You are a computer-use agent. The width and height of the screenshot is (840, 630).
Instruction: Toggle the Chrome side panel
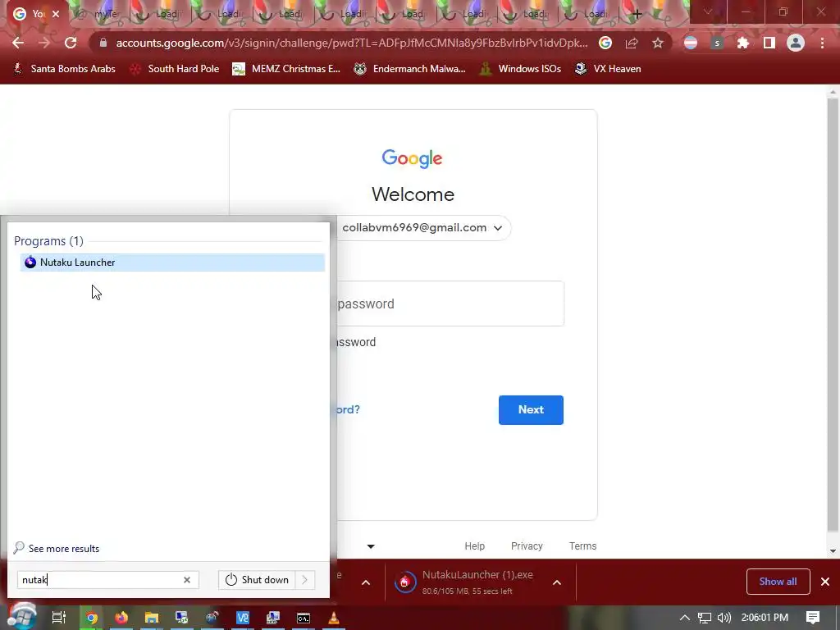point(769,43)
